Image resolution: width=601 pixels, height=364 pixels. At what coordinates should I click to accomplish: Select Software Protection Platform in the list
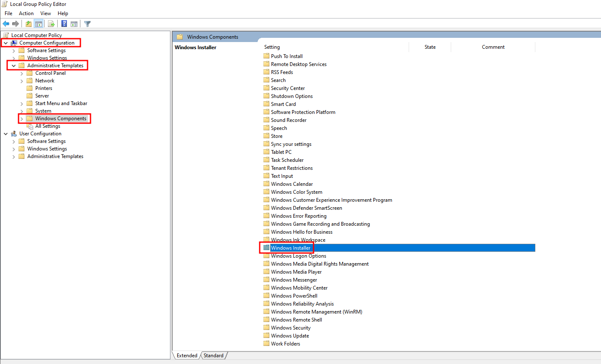coord(303,112)
